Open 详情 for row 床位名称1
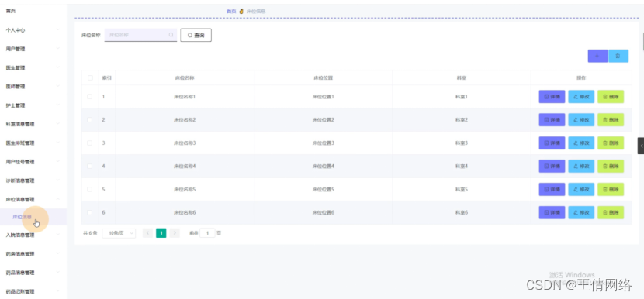This screenshot has height=299, width=644. pyautogui.click(x=552, y=96)
